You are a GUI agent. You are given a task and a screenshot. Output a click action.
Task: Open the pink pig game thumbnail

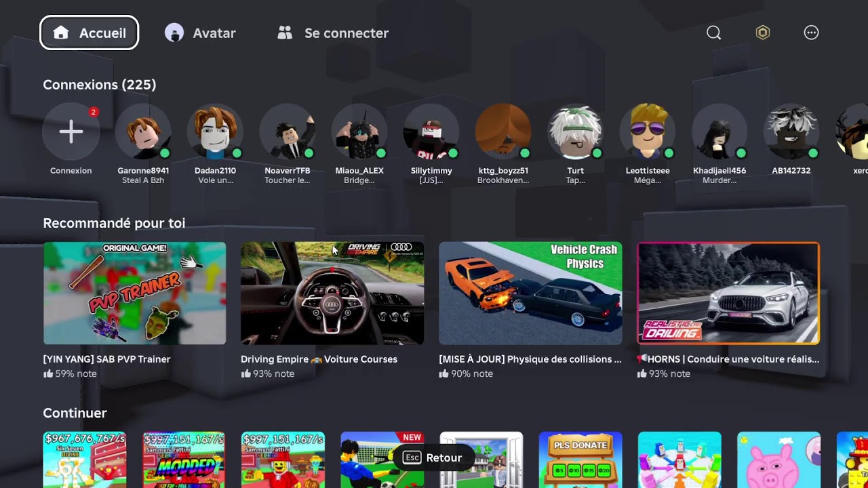point(778,460)
